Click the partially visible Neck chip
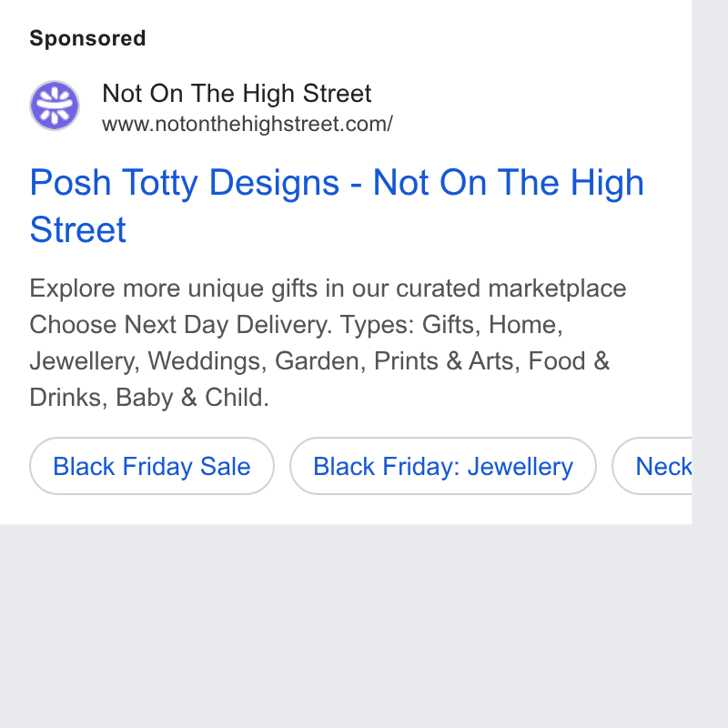728x728 pixels. point(652,466)
